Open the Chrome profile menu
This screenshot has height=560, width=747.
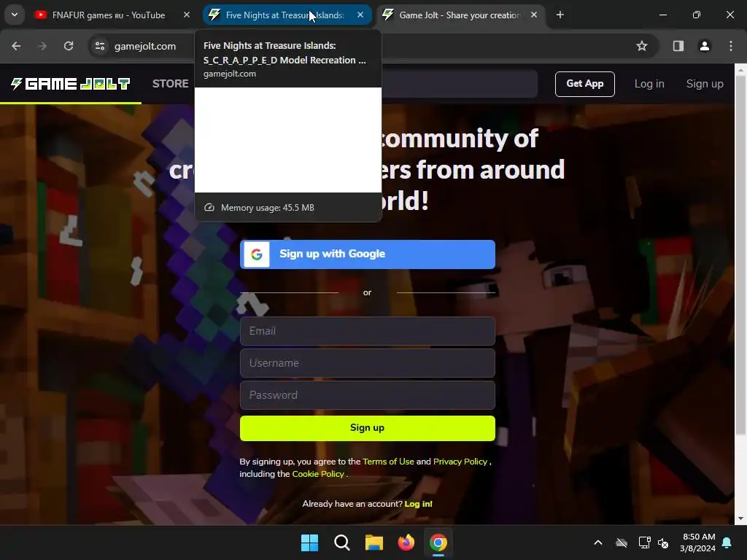(x=705, y=46)
